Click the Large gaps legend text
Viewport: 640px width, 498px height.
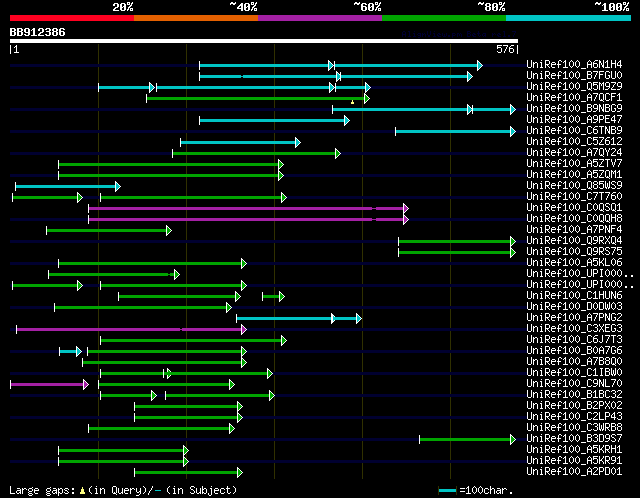(123, 490)
